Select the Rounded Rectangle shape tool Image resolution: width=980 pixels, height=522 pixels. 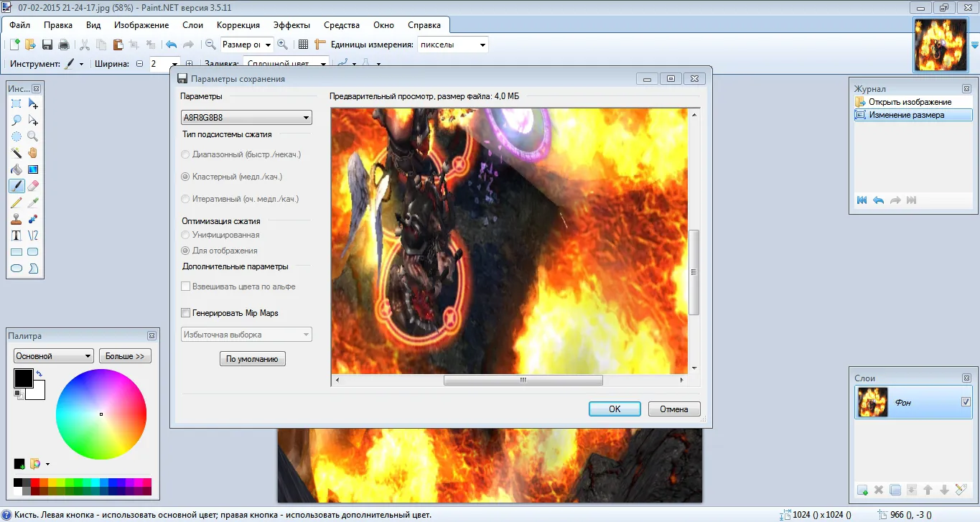[x=33, y=252]
